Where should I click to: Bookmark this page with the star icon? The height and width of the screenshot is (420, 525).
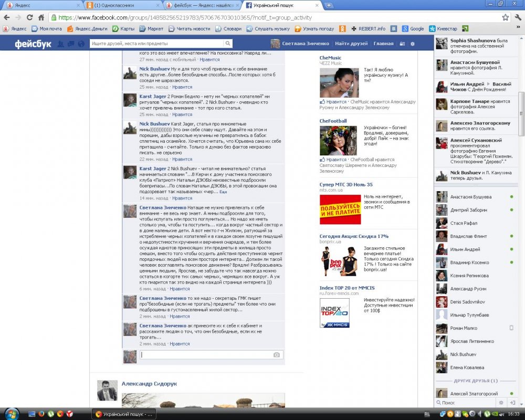(505, 17)
